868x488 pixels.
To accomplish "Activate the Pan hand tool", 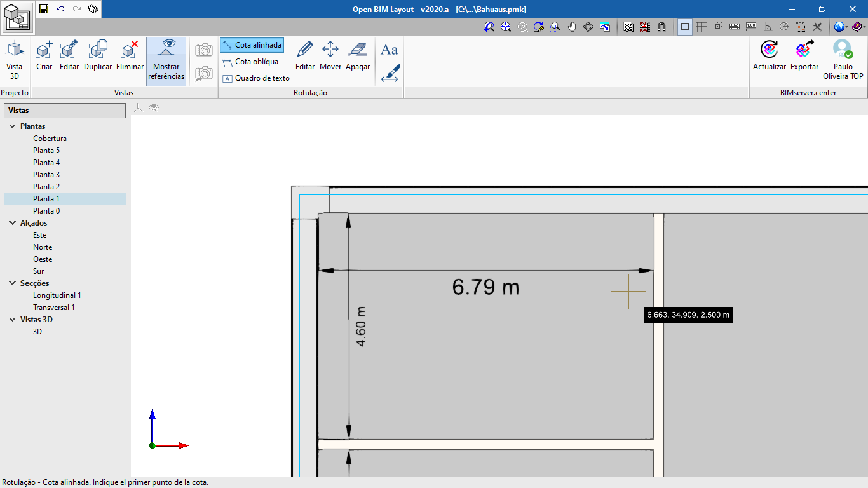I will [x=571, y=28].
